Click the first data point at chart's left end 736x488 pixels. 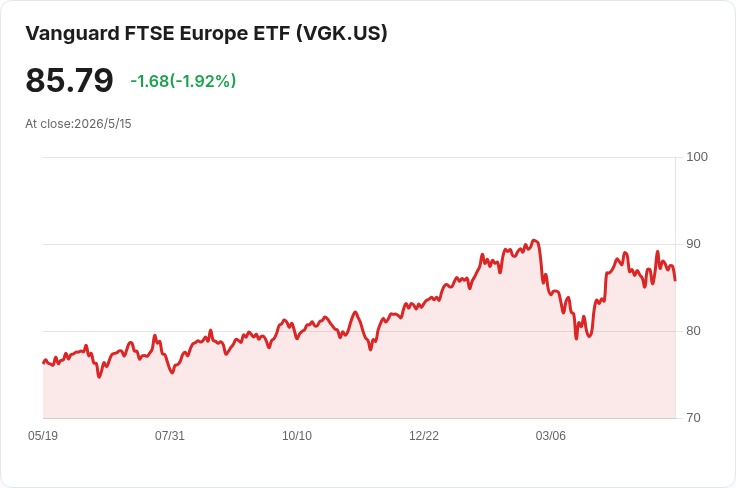(44, 363)
